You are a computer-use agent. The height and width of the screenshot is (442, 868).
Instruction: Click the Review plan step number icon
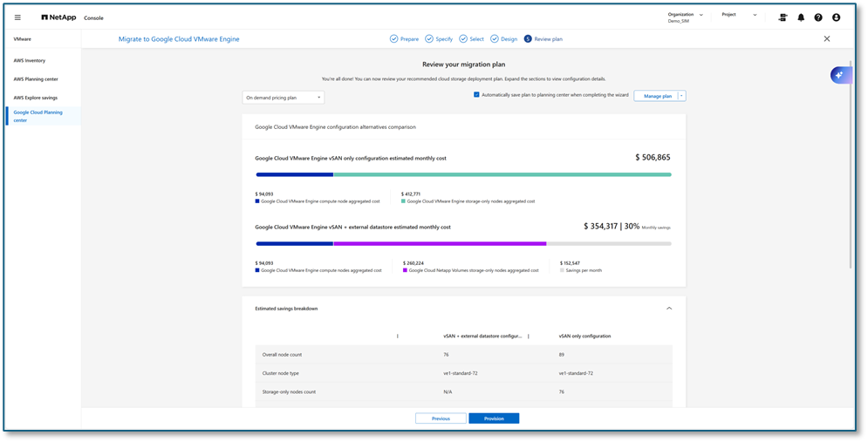[528, 38]
